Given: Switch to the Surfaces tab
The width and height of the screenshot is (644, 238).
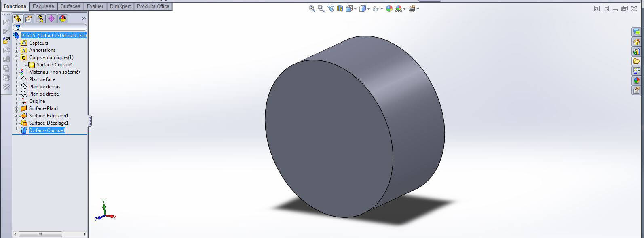Looking at the screenshot, I should point(70,6).
